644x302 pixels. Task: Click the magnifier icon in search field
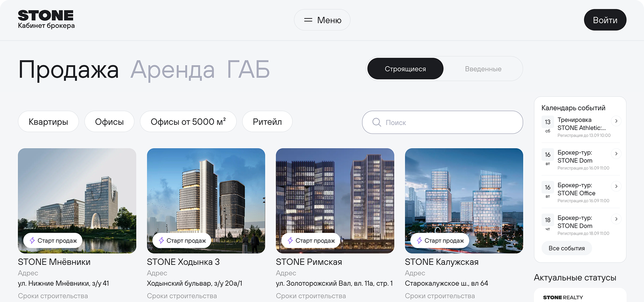pos(377,122)
